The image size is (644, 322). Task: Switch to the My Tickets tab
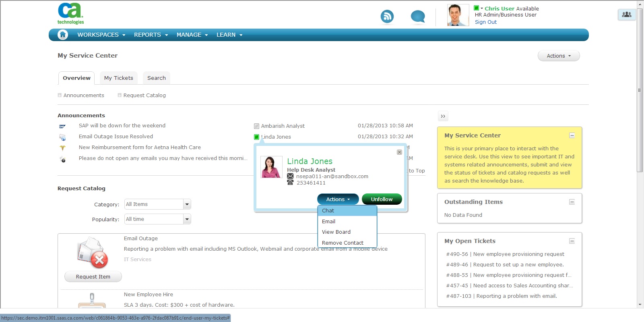pos(119,78)
